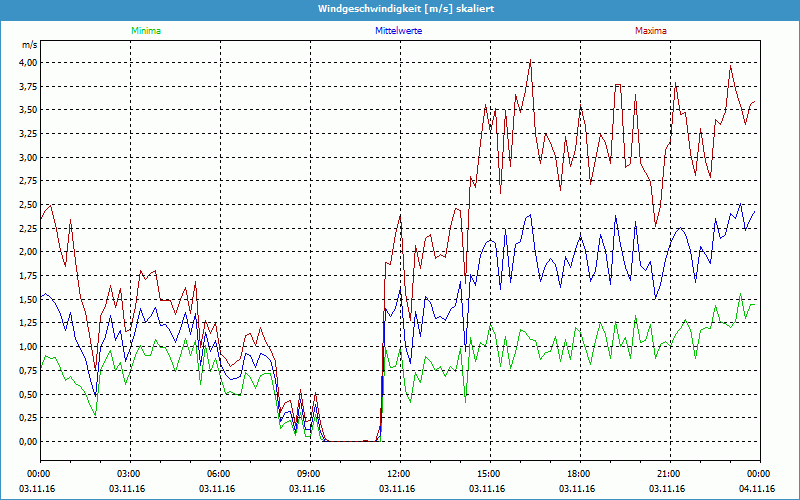Click the 04.11.16 date label

pos(757,489)
